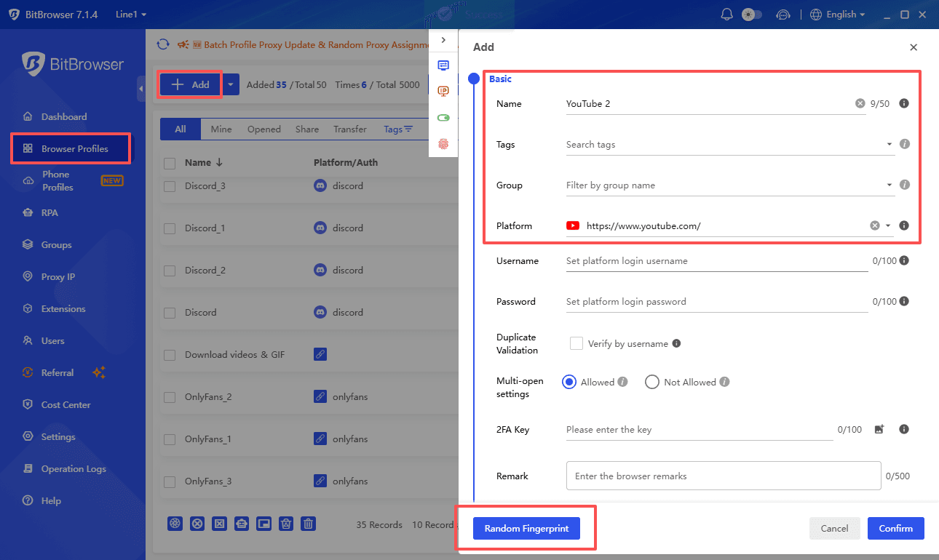Click the Cancel button
Image resolution: width=939 pixels, height=560 pixels.
835,529
